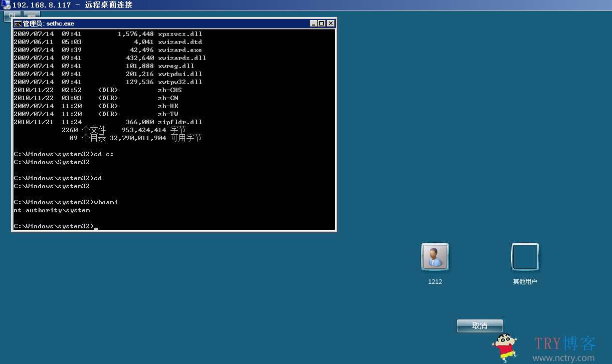Screen dimensions: 612x364
Task: Click the file size 1,576,448
Action: pos(136,34)
